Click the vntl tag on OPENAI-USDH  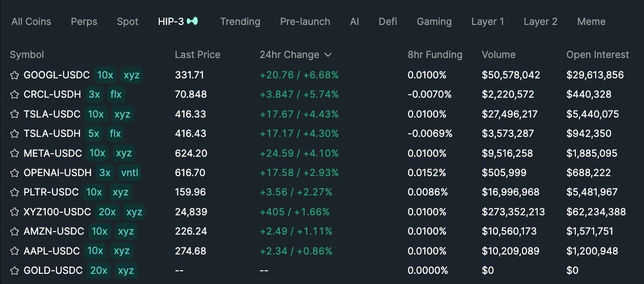point(130,173)
